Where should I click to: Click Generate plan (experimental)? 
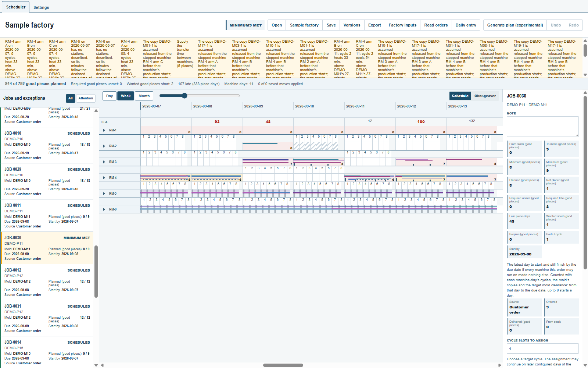point(515,25)
